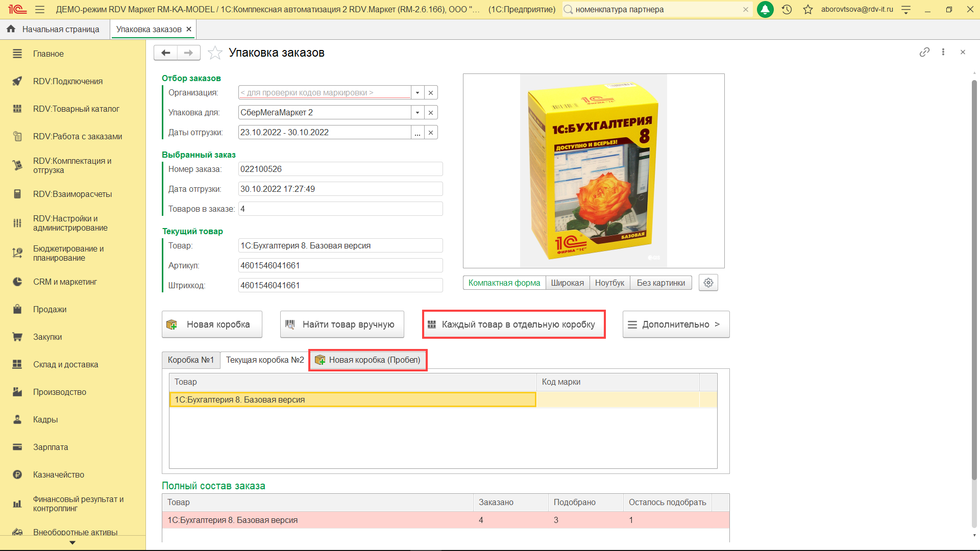This screenshot has height=551, width=980.
Task: Expand the Дополнительно menu button
Action: tap(676, 324)
